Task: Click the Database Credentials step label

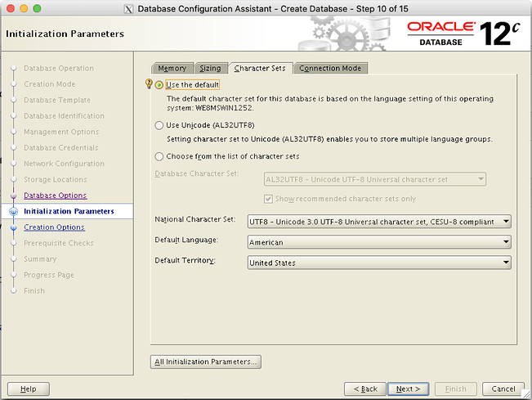Action: click(61, 148)
